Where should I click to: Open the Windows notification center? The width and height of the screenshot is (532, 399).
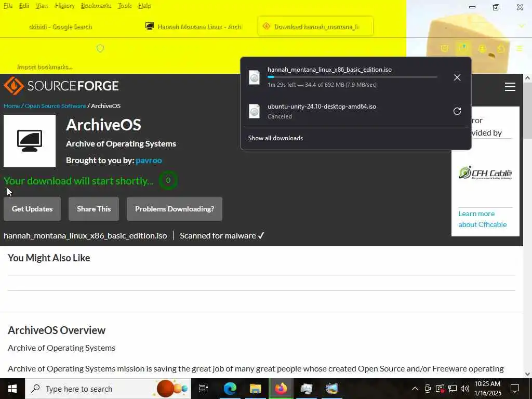[x=515, y=389]
